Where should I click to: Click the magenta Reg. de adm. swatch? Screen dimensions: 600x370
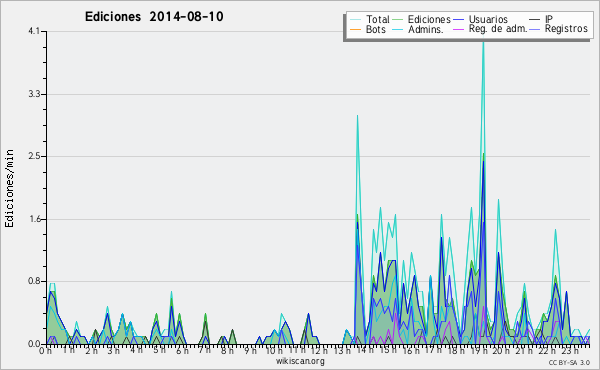tap(458, 29)
